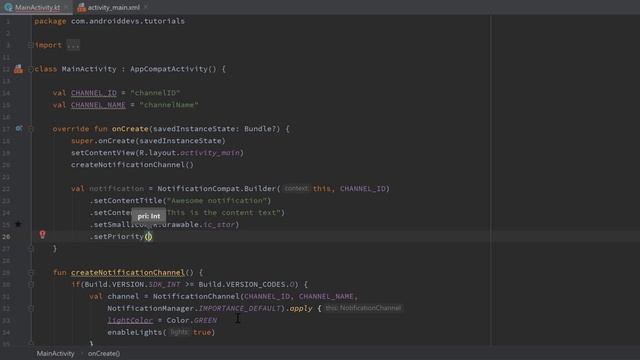Open the red lightbulb quick-fix on line 26

coord(42,234)
